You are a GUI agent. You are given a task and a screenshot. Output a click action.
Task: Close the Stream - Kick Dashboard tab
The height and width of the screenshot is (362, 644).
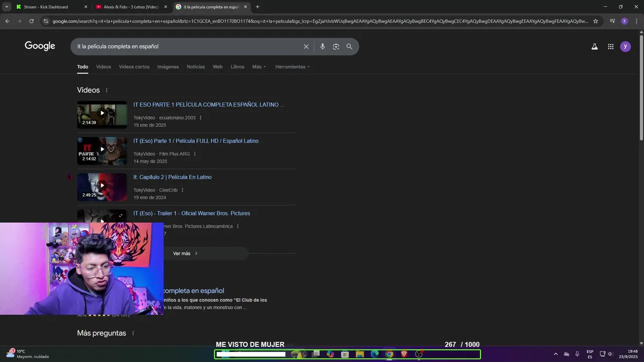pos(86,7)
